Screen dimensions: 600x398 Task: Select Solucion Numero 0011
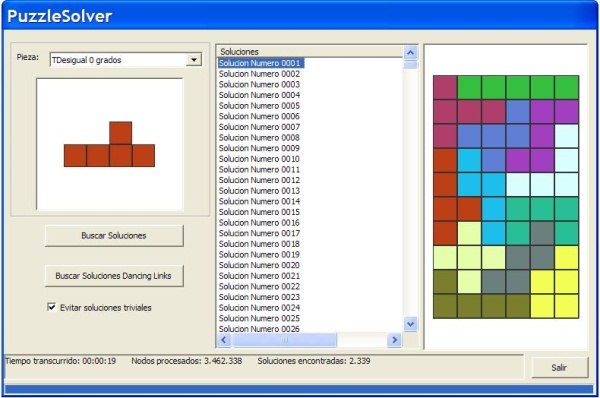(x=259, y=170)
